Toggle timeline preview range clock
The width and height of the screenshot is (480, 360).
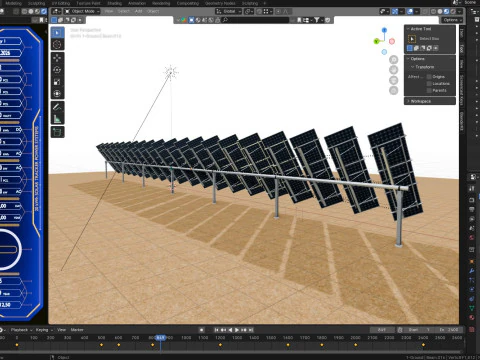coord(400,330)
